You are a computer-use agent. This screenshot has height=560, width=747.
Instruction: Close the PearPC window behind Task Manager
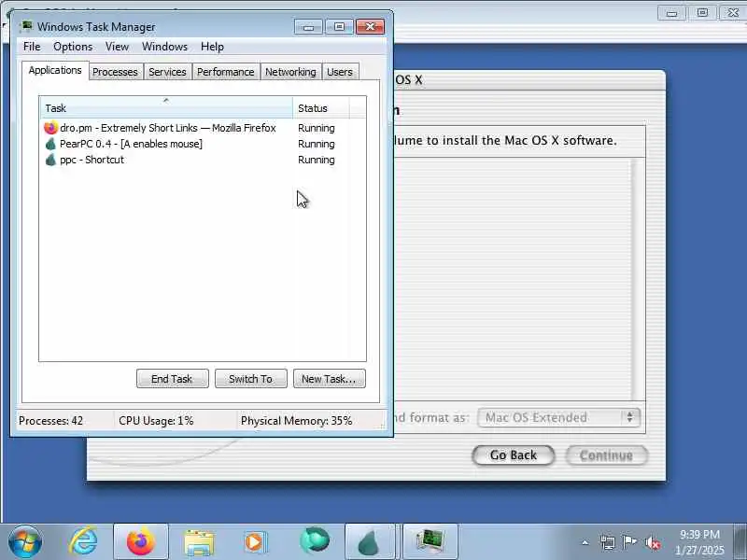click(x=733, y=12)
